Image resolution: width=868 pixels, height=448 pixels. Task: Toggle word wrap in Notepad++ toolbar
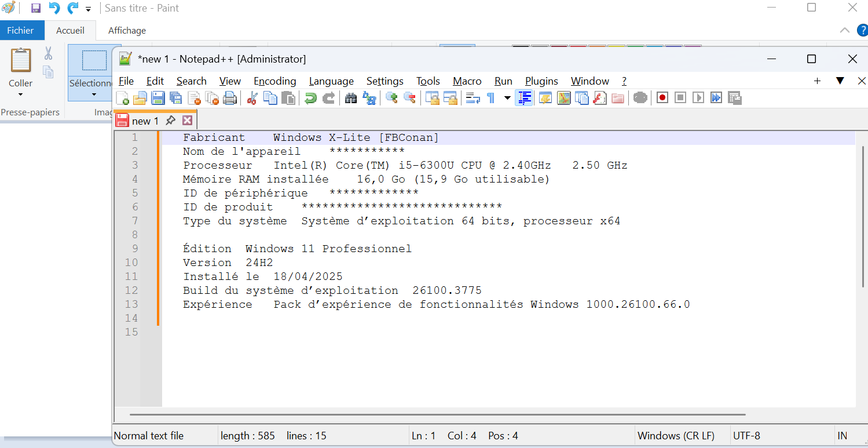(x=473, y=98)
